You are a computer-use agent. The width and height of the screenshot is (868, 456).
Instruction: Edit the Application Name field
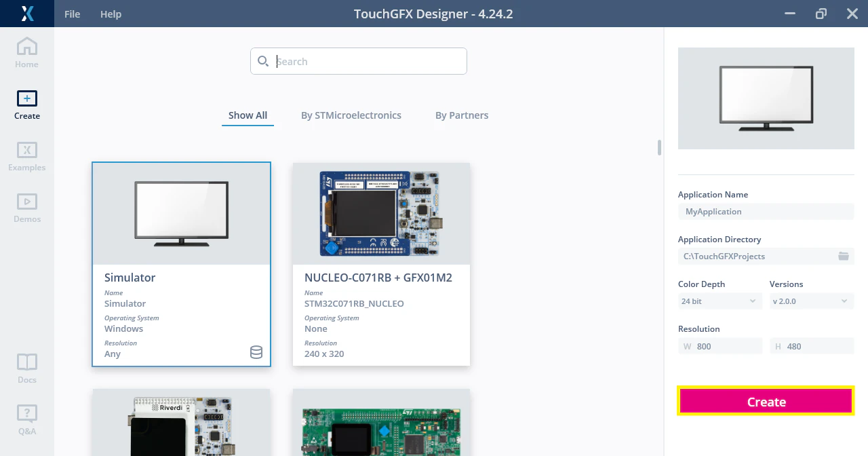tap(766, 211)
